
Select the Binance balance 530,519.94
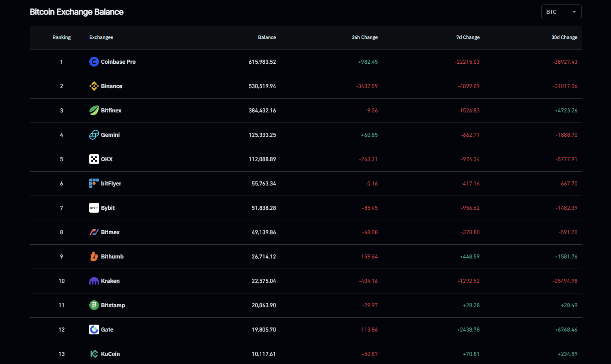[x=262, y=86]
